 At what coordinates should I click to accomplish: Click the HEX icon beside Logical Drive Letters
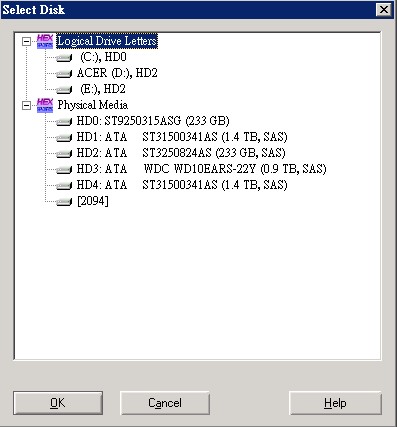45,41
